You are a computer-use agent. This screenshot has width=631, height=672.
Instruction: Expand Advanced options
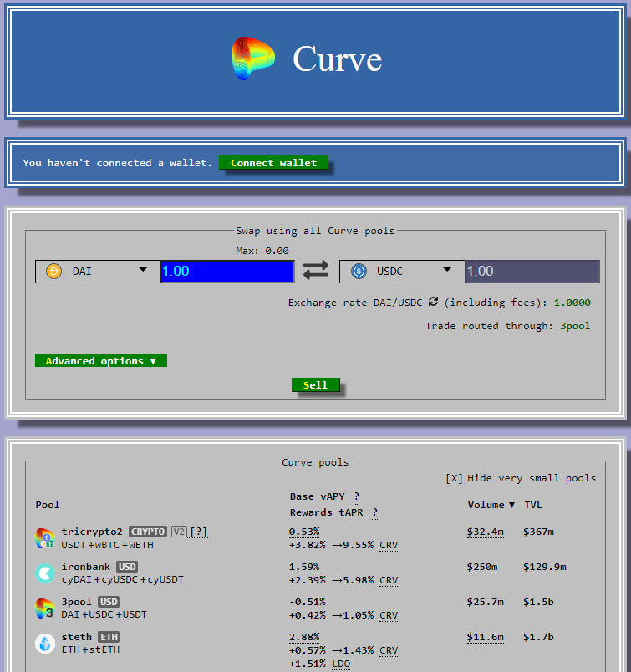click(101, 361)
